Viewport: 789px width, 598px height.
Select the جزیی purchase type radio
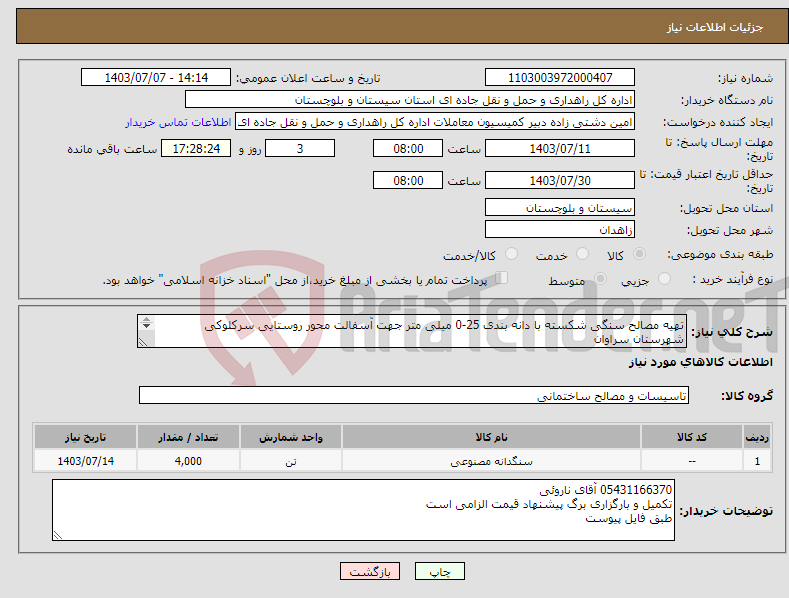coord(664,279)
